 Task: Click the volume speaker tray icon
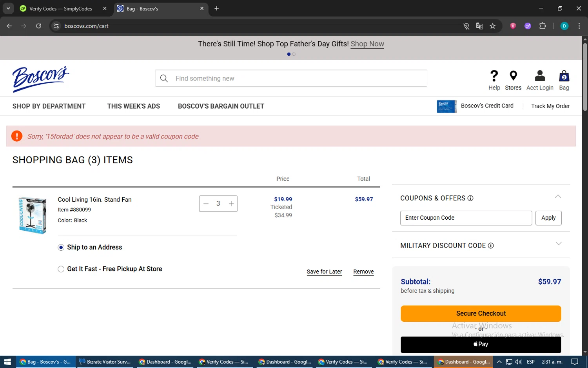coord(519,362)
